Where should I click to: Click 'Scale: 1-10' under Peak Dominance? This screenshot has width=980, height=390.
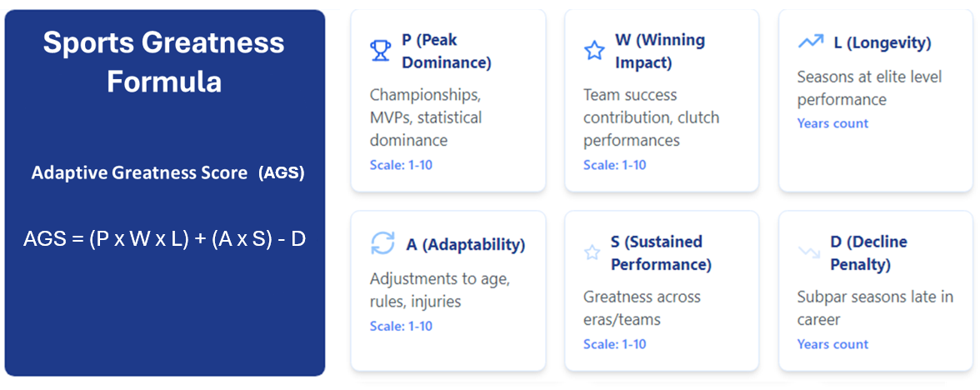tap(402, 166)
